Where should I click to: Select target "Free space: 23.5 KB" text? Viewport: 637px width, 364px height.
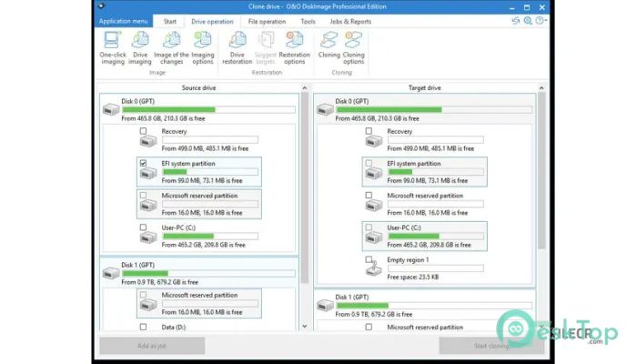pyautogui.click(x=413, y=277)
